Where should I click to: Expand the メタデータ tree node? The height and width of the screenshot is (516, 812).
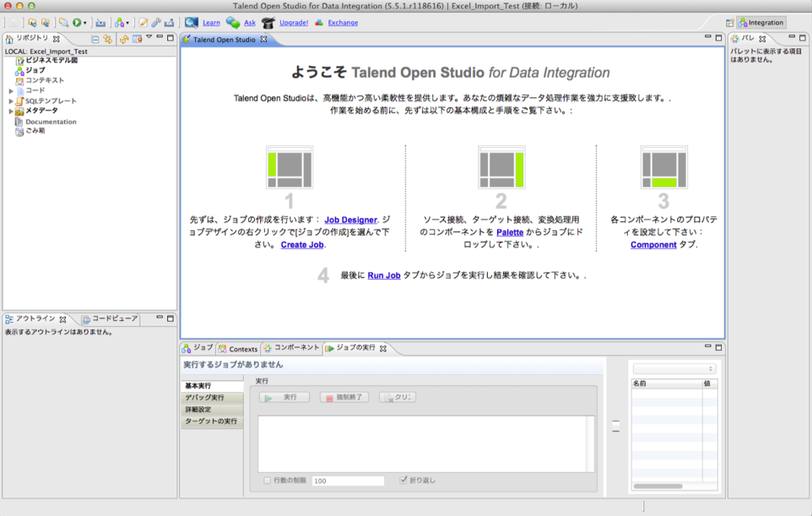[11, 111]
